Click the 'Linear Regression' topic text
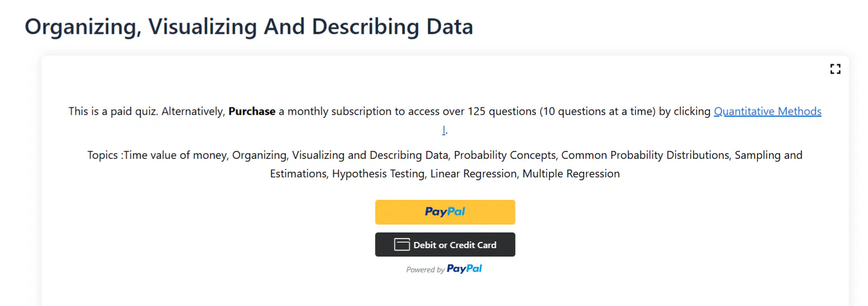The width and height of the screenshot is (868, 306). pos(474,174)
